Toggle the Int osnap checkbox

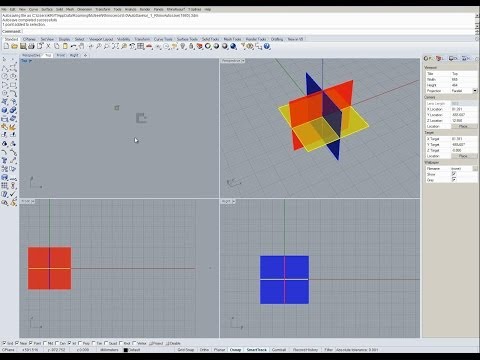70,343
